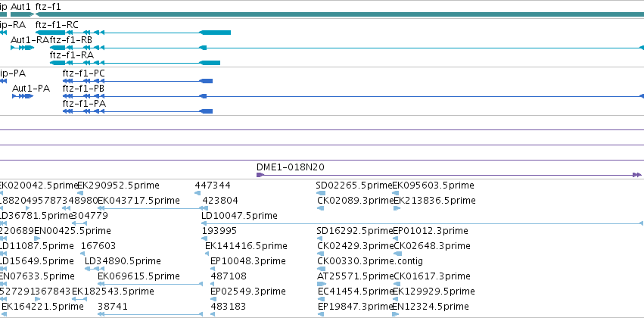Click the ftz-f1-PC coding sequence label
This screenshot has height=318, width=644.
(x=84, y=73)
